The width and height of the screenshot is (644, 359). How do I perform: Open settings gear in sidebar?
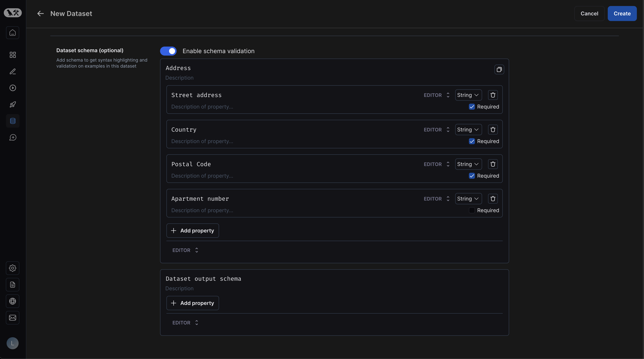(13, 268)
